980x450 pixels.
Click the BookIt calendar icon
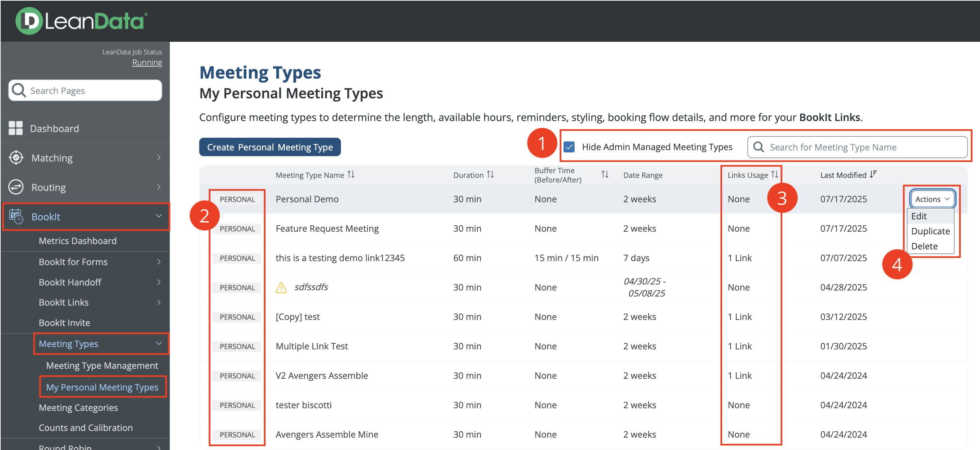click(x=16, y=216)
